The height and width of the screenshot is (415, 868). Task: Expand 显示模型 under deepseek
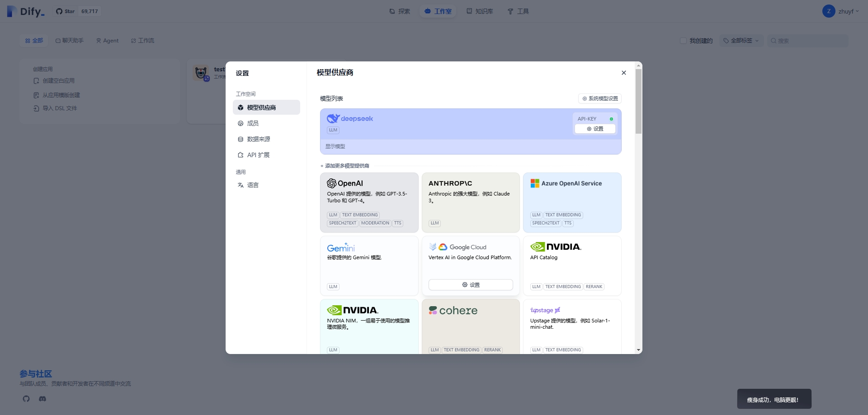pyautogui.click(x=335, y=146)
